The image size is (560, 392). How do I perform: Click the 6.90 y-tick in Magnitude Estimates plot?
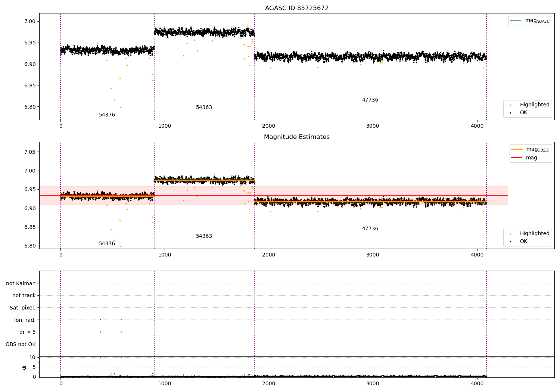(x=29, y=208)
